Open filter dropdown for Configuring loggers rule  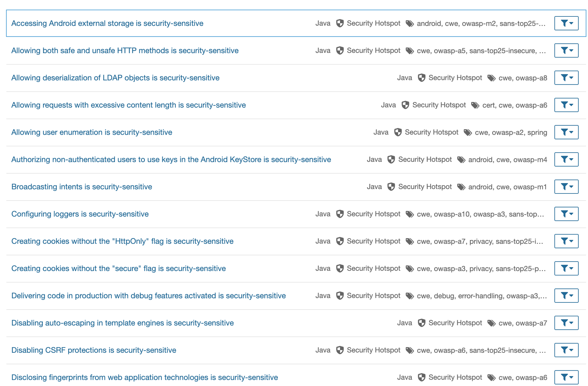tap(566, 214)
